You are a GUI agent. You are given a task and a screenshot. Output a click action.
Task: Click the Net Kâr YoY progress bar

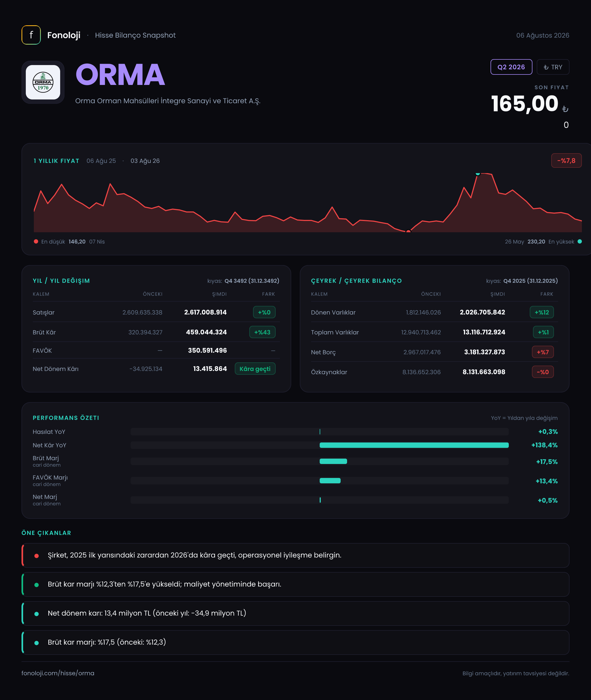point(320,445)
